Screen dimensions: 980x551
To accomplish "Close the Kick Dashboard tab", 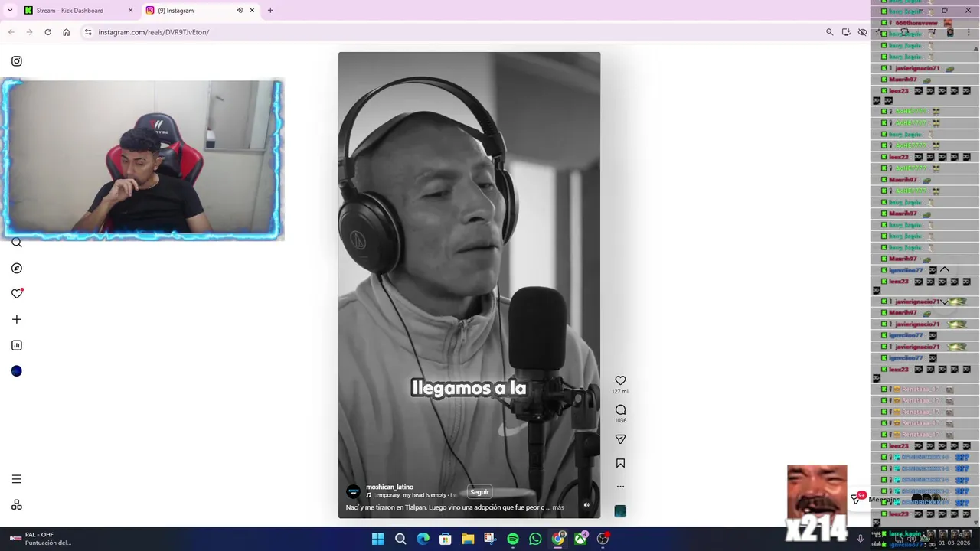I will (x=130, y=11).
